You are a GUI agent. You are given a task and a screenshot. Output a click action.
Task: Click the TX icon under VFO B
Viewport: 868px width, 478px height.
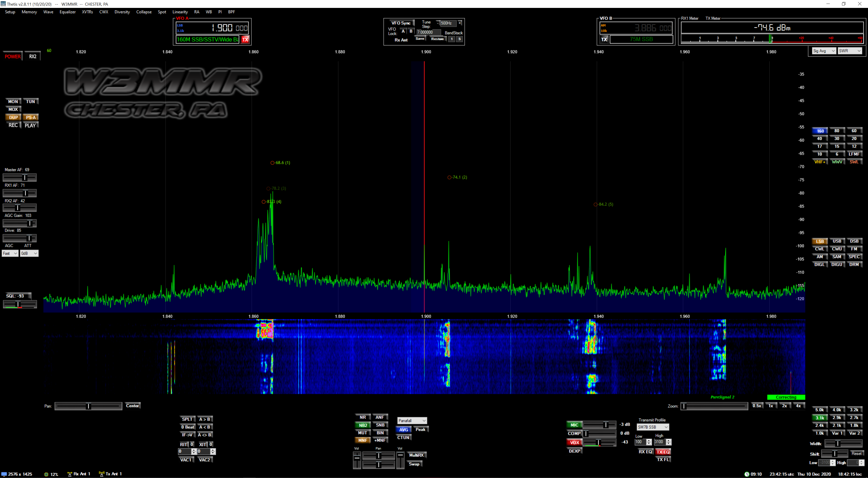604,39
